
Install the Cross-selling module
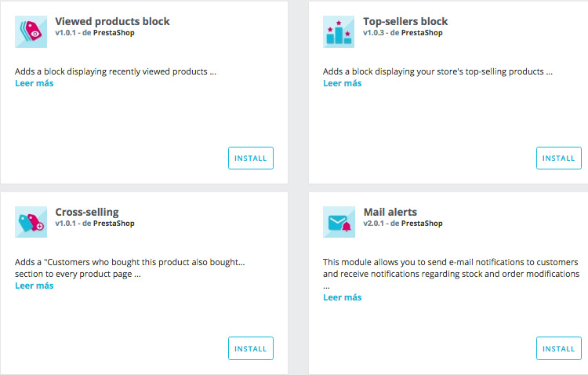(x=251, y=348)
